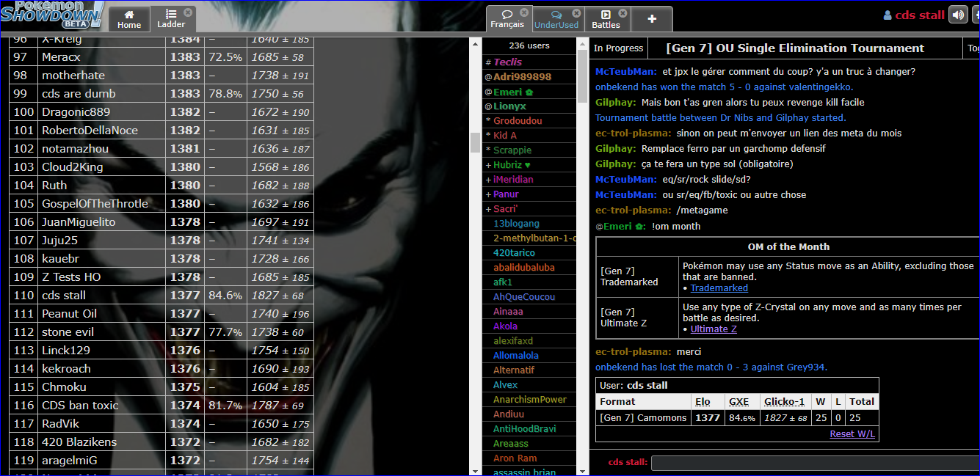The width and height of the screenshot is (980, 476).
Task: Open the UnderUsed room tab
Action: [x=556, y=18]
